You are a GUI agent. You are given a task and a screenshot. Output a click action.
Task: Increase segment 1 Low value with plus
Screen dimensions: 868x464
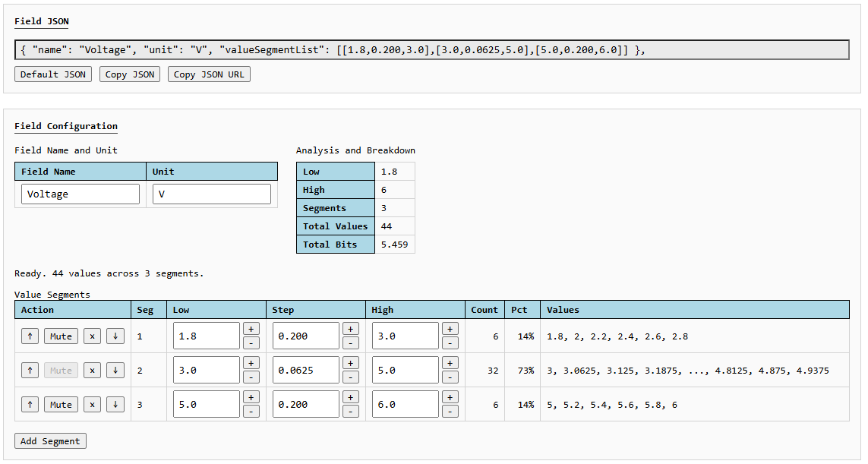251,329
